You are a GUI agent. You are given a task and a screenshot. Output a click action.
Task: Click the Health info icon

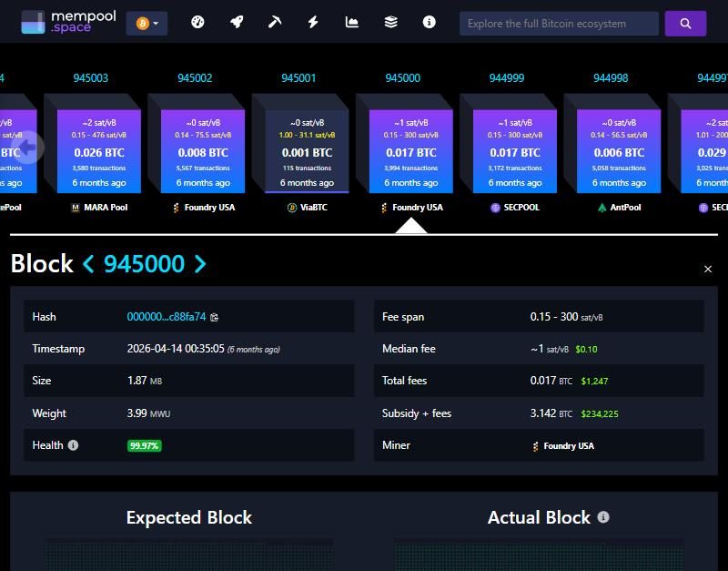[x=73, y=445]
